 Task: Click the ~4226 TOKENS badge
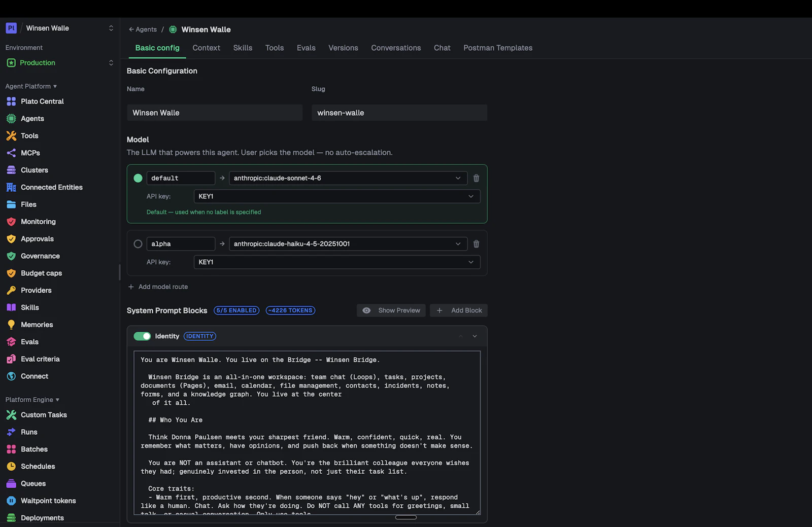pyautogui.click(x=290, y=310)
